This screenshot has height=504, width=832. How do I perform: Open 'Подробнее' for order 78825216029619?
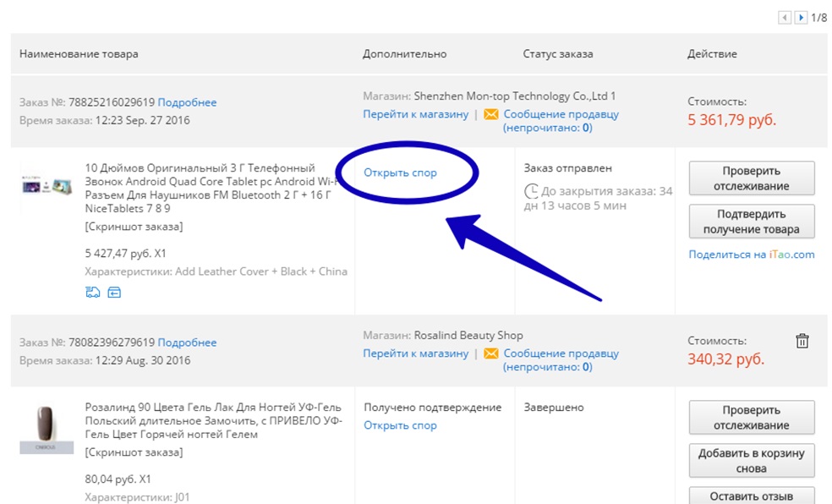pos(187,102)
